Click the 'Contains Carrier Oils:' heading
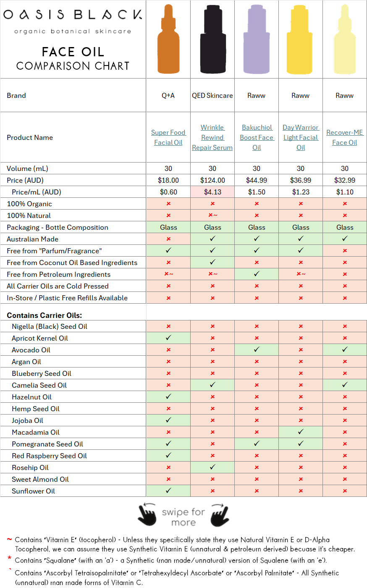Viewport: 367px width, 588px height. click(45, 315)
